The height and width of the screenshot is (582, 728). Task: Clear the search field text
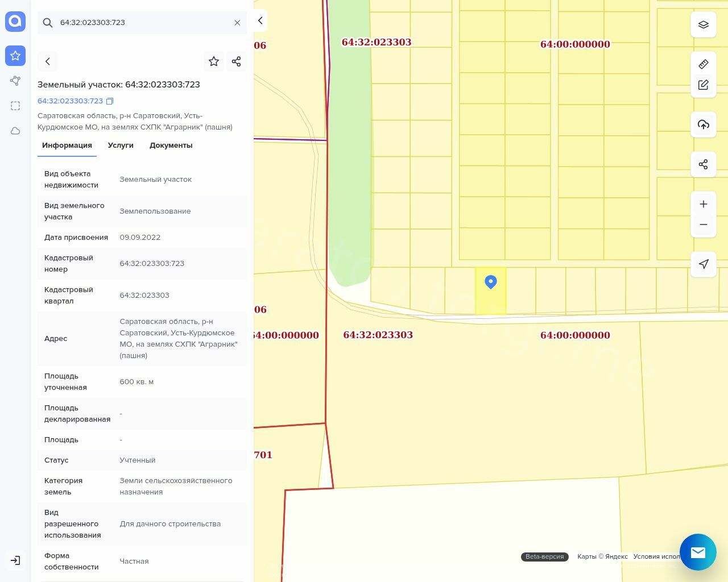click(x=237, y=23)
